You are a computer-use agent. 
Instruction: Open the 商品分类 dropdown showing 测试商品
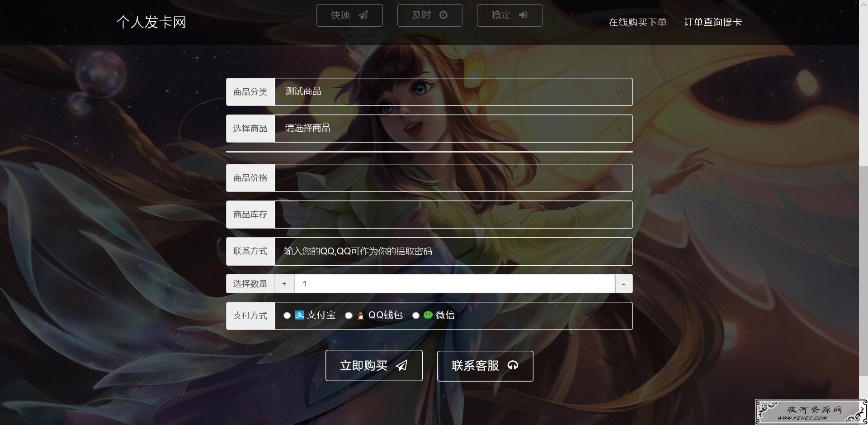pos(453,92)
